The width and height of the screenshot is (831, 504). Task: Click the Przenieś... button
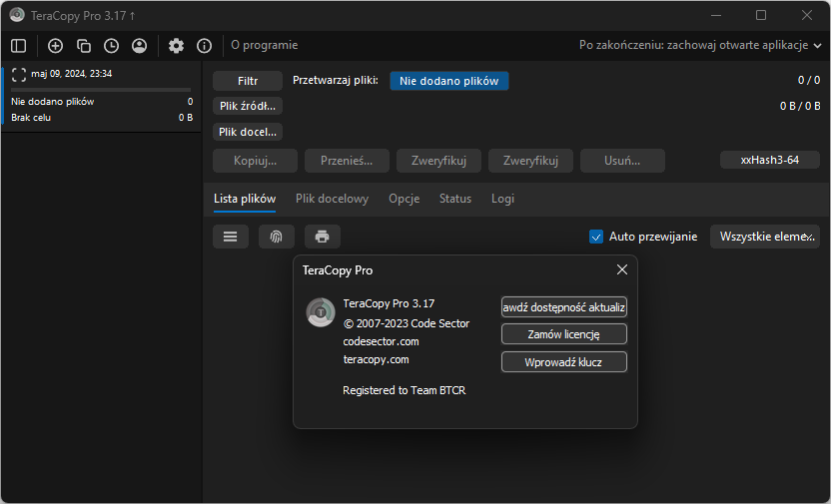pos(347,161)
